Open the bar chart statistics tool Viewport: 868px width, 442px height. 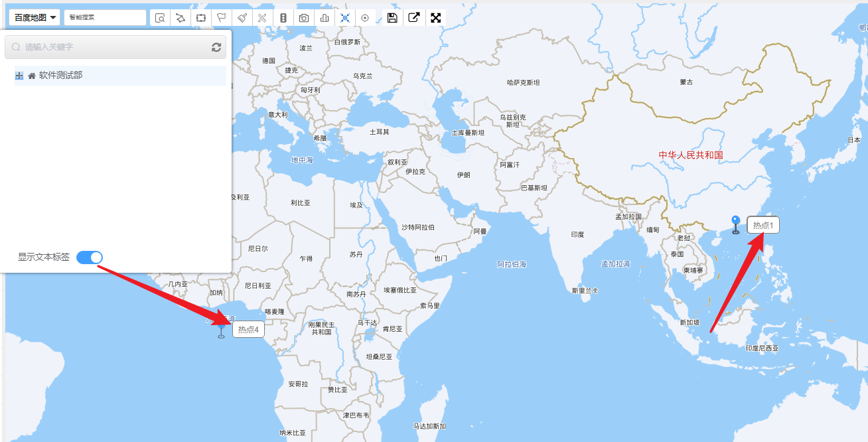tap(325, 18)
